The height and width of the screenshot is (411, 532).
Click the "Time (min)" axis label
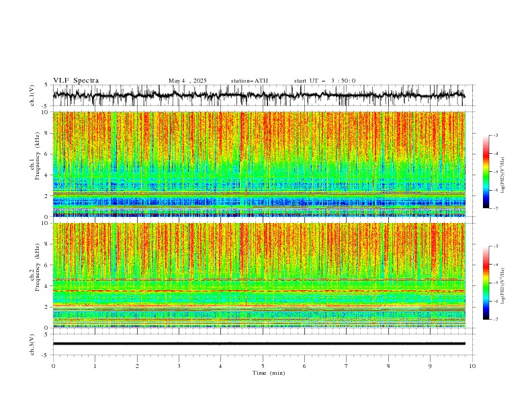click(x=269, y=373)
